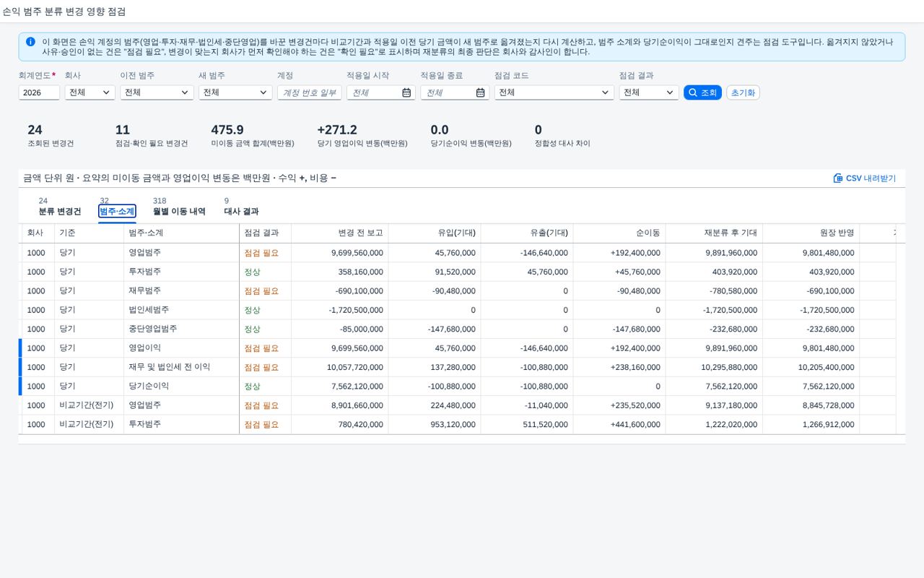Click the 초기화 reset button

point(743,92)
